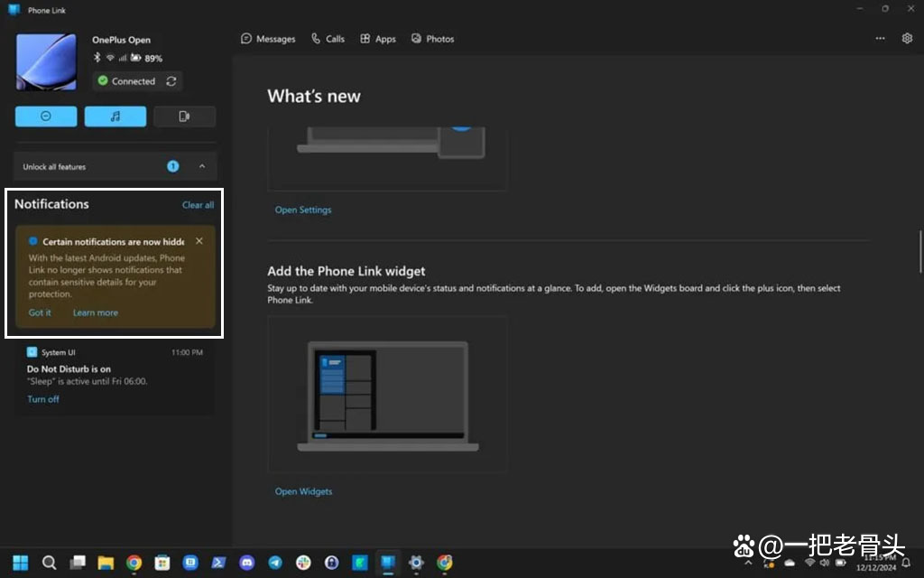The width and height of the screenshot is (924, 578).
Task: Click the Phone Link widget preview image
Action: coord(388,394)
